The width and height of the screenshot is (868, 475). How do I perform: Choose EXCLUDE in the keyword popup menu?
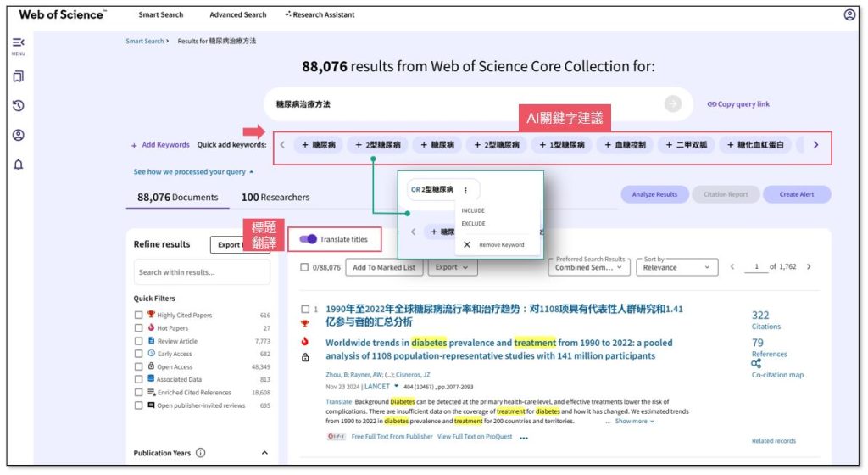coord(473,224)
